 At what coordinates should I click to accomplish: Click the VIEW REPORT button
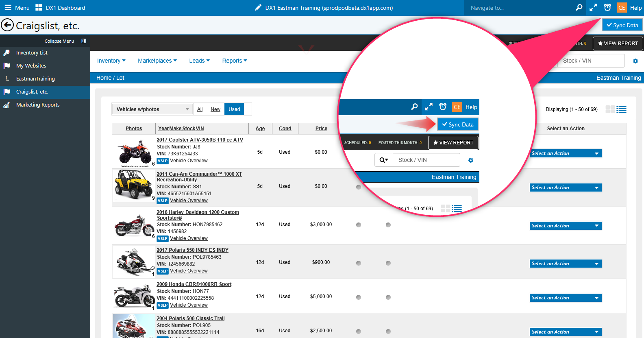tap(618, 44)
